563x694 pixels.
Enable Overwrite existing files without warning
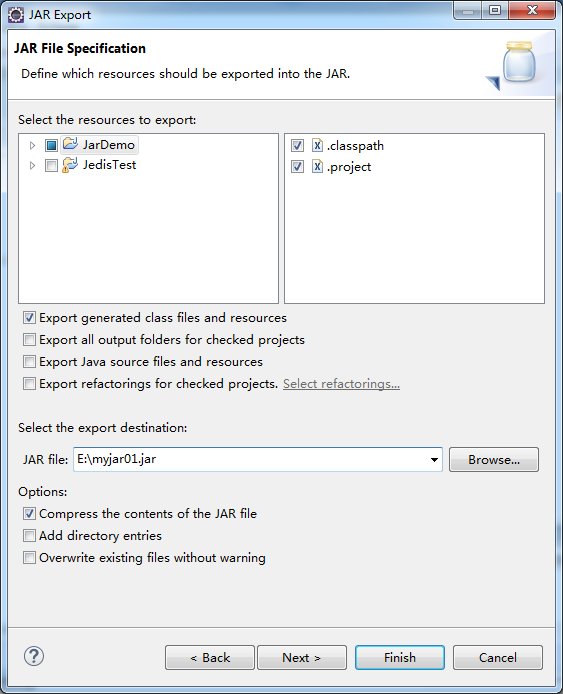(x=29, y=557)
